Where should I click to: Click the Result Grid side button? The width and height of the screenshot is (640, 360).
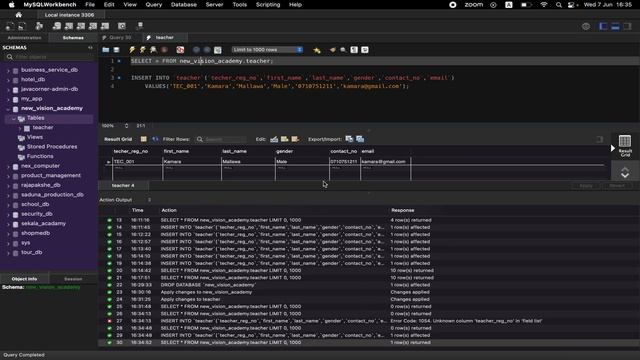(x=625, y=146)
